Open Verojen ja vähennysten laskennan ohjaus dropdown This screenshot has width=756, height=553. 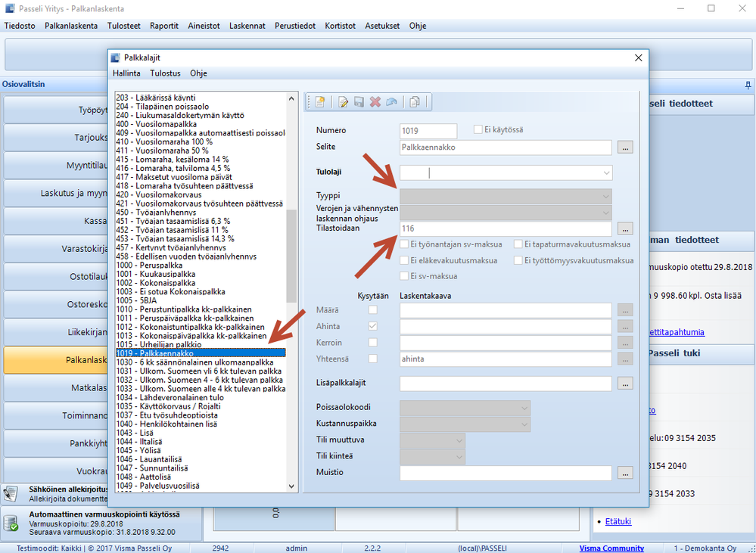pos(606,213)
